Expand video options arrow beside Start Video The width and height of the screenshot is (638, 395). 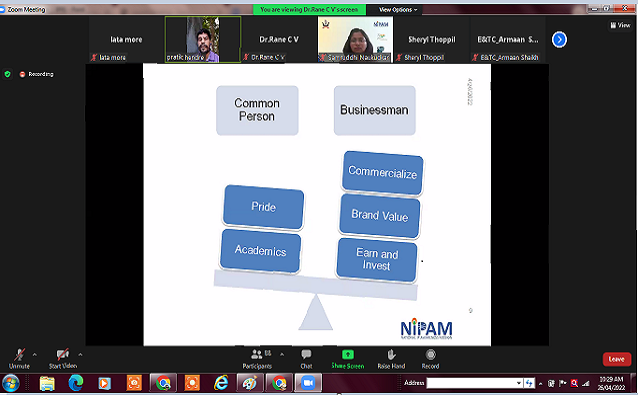[80, 355]
